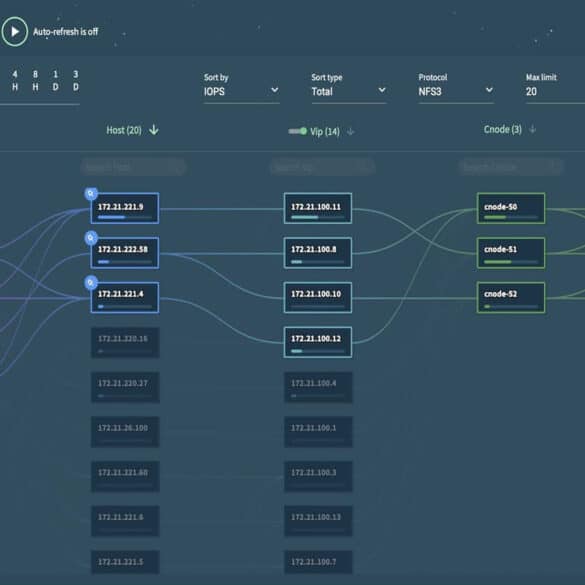The height and width of the screenshot is (585, 585).
Task: Click the Cnode (3) sort arrow
Action: [x=533, y=129]
